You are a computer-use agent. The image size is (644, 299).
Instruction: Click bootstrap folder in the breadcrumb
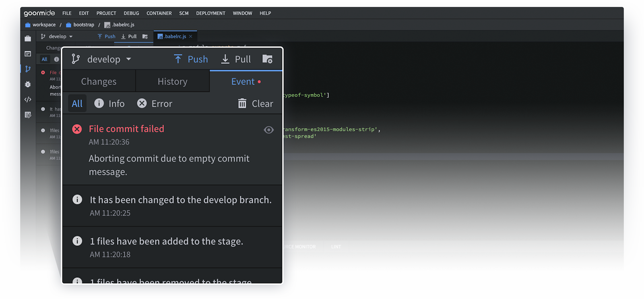pyautogui.click(x=80, y=25)
